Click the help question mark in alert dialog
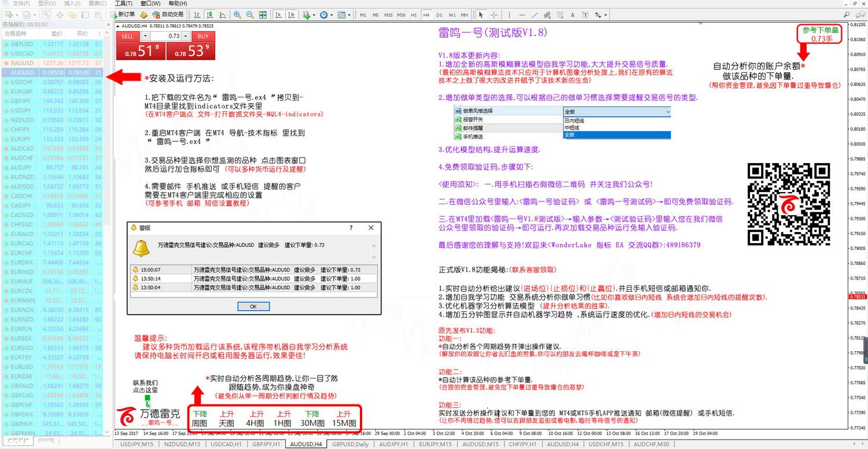The width and height of the screenshot is (868, 449). pos(351,228)
